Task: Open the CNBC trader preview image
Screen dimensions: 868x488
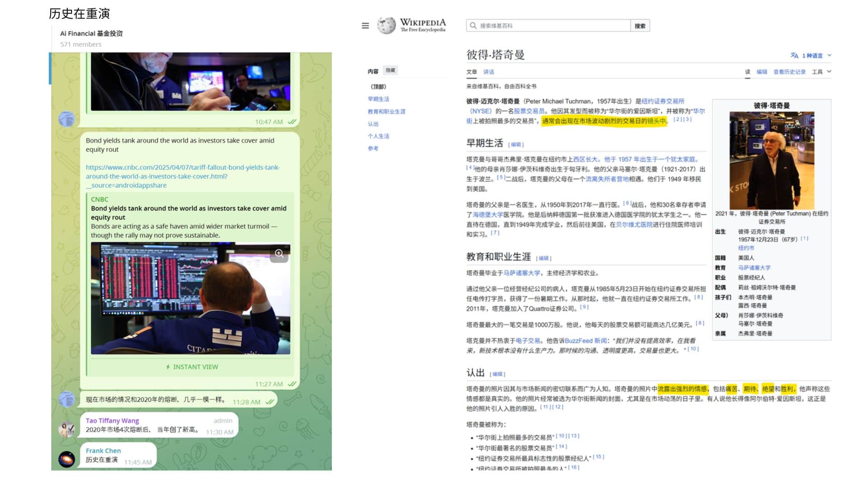Action: (190, 298)
